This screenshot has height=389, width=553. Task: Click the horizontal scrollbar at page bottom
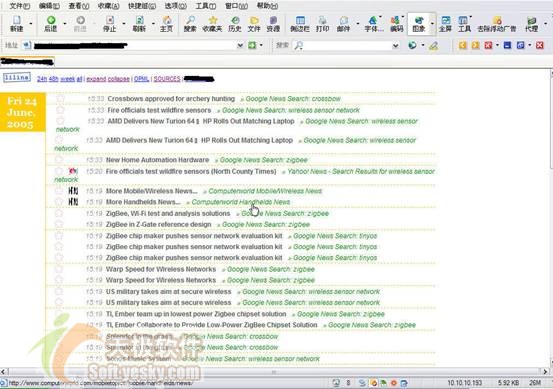274,371
